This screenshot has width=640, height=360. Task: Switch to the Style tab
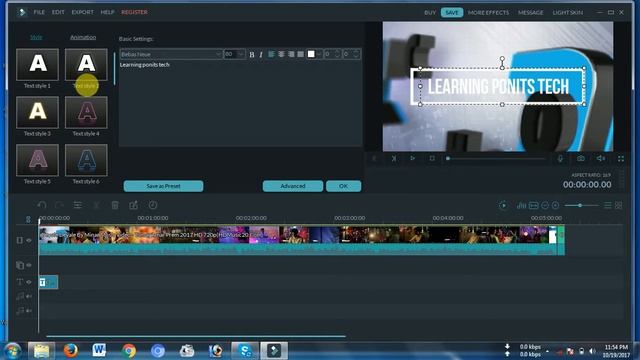[36, 37]
